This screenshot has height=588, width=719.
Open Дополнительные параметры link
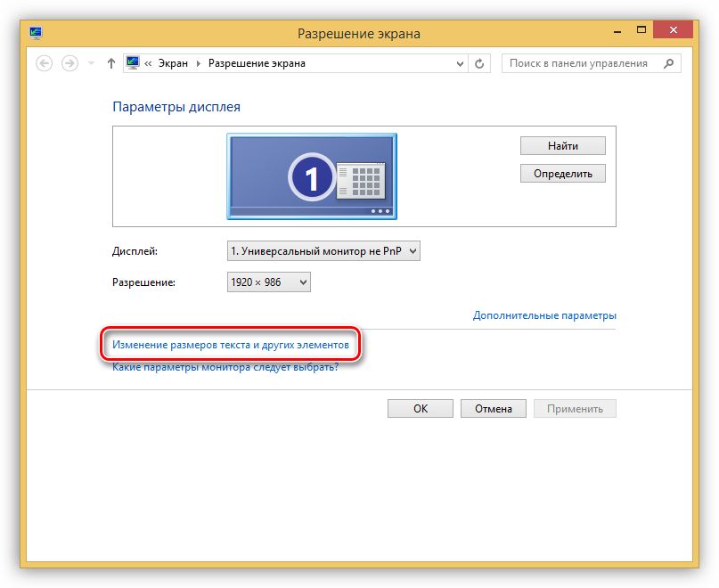pos(544,315)
